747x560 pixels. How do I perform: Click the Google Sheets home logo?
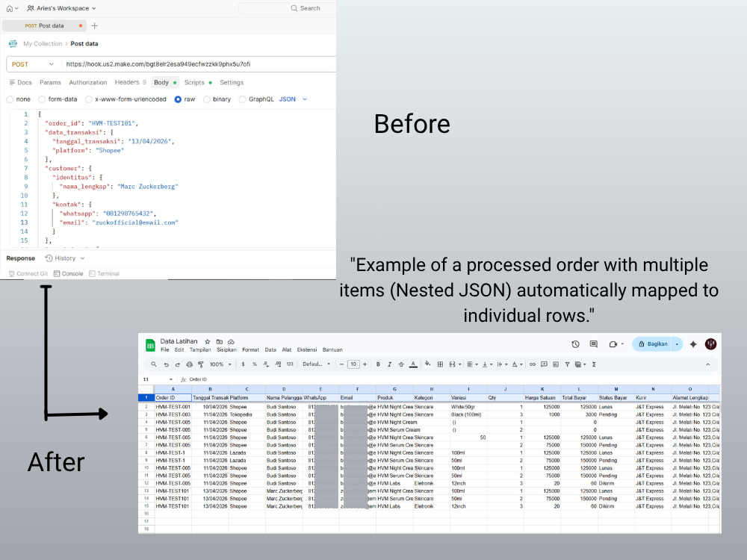click(x=150, y=346)
